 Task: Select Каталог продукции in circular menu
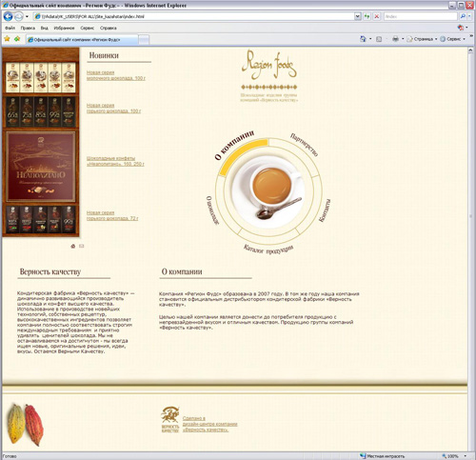click(268, 250)
